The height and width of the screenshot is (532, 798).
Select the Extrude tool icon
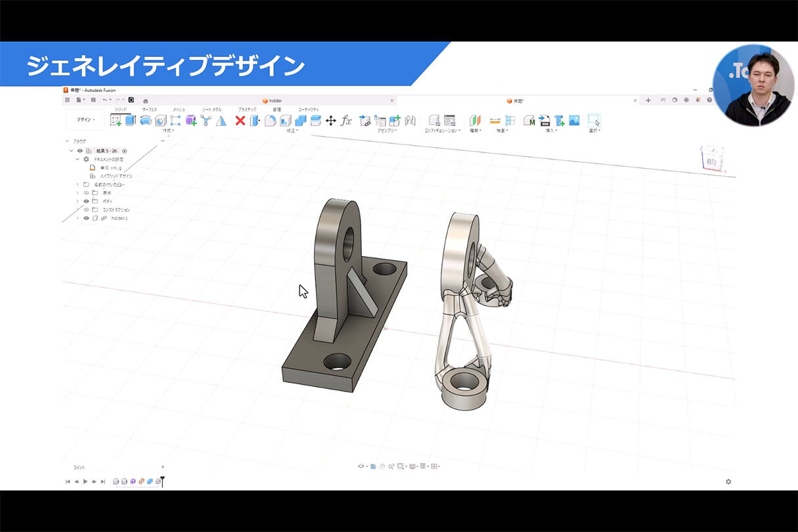pos(130,120)
